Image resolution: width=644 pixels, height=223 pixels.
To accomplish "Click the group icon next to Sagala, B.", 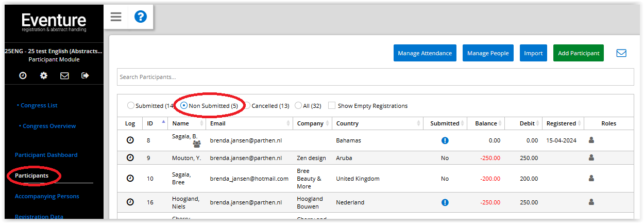I will point(196,145).
